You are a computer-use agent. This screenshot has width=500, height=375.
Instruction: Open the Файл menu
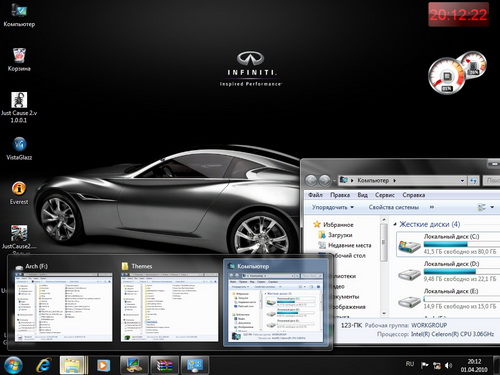(x=315, y=195)
